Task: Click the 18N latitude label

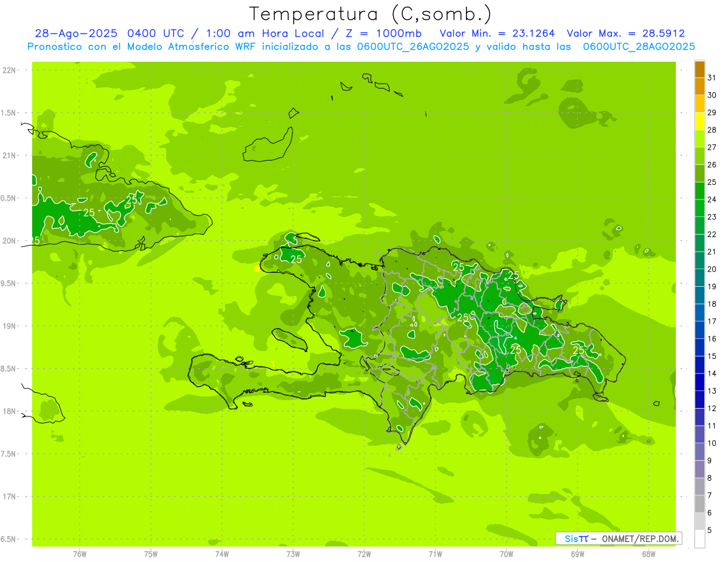Action: tap(9, 411)
